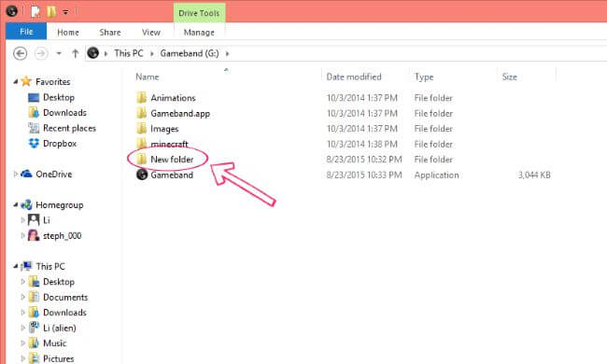Click Gameband (G:) in the address bar
607x364 pixels.
[x=190, y=53]
